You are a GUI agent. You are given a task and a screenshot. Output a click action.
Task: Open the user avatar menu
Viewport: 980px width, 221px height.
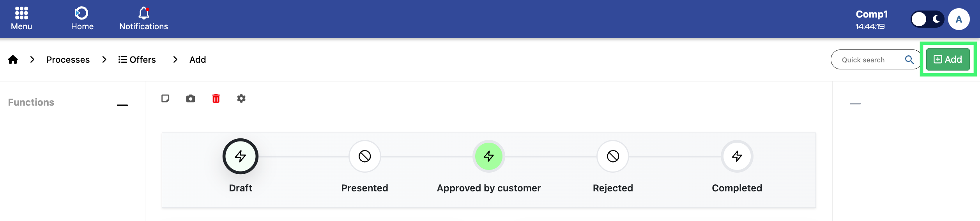coord(959,19)
